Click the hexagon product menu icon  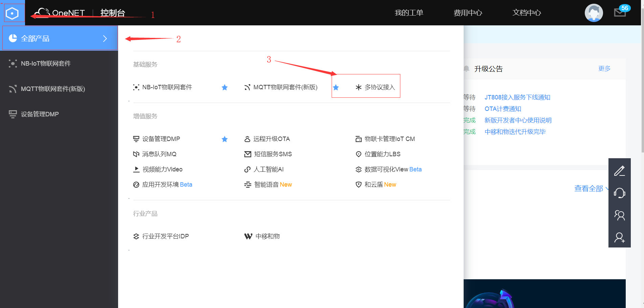pos(13,14)
